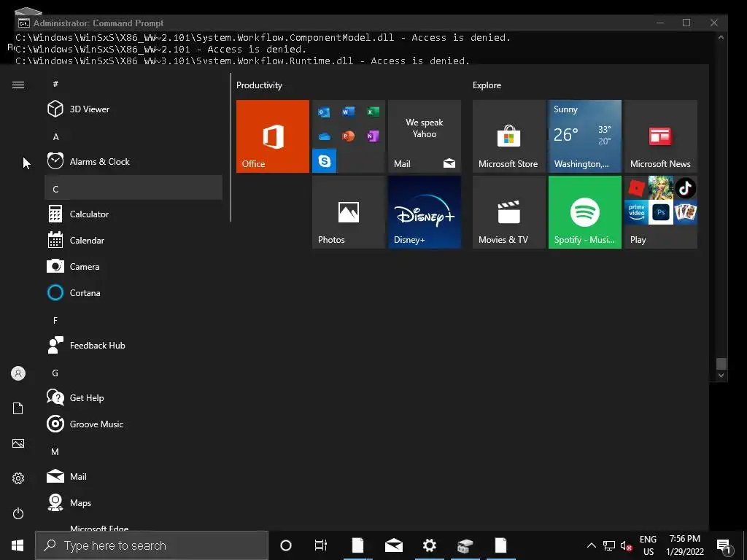The height and width of the screenshot is (560, 747).
Task: Click the letter C group header
Action: [133, 187]
